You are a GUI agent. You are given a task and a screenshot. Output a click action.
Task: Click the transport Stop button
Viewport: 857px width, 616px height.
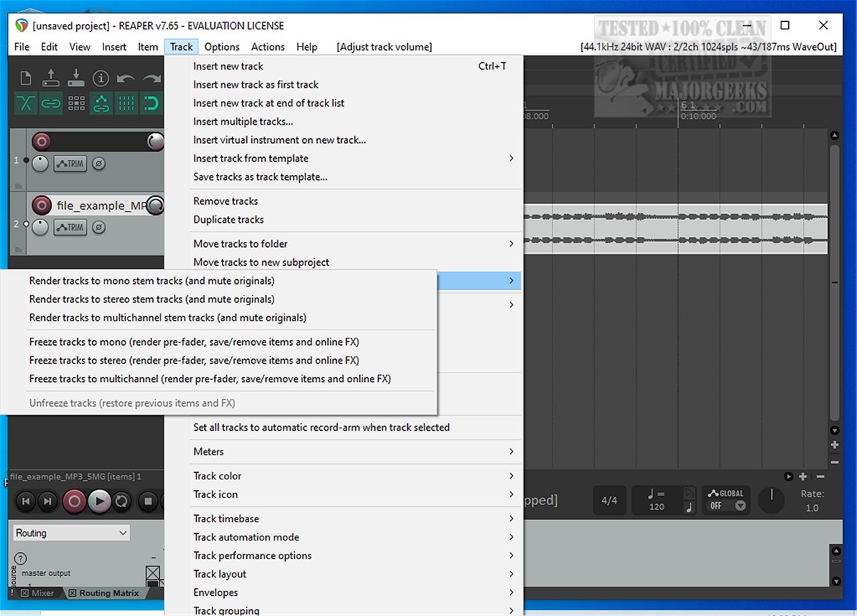click(x=148, y=501)
